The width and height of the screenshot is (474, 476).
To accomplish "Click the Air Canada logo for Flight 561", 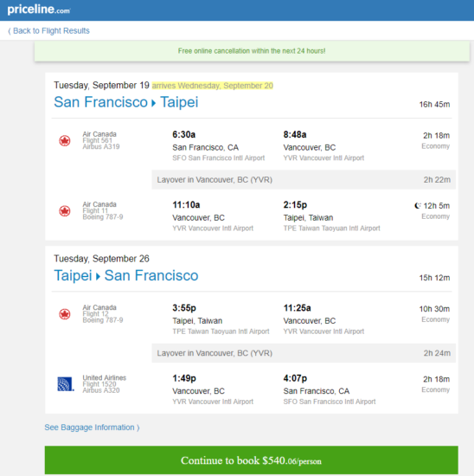I will tap(65, 140).
